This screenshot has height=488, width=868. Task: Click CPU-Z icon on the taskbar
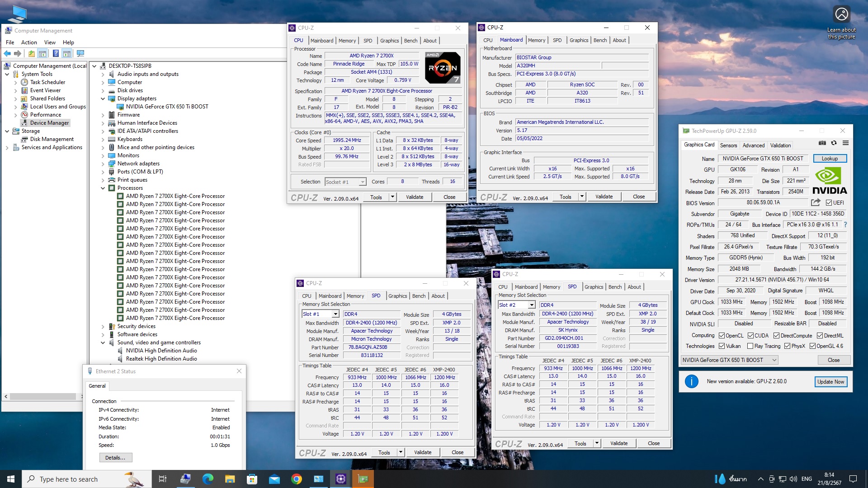[341, 479]
